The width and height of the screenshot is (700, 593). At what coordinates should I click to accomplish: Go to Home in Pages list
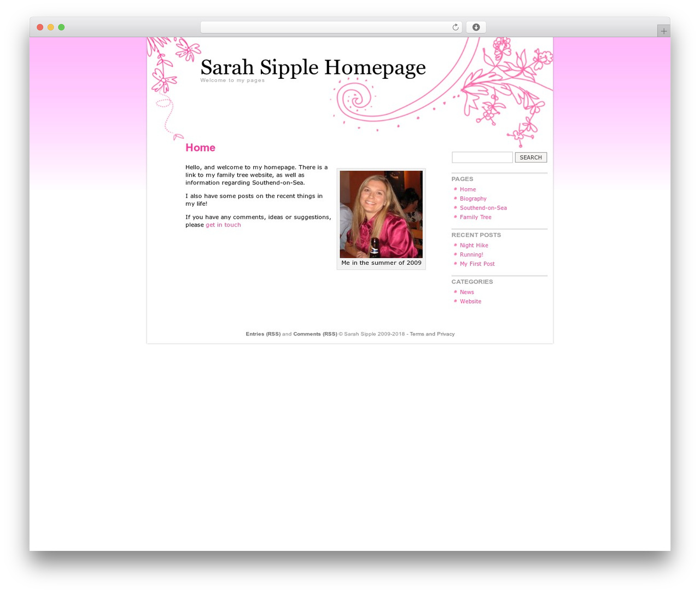click(x=468, y=189)
